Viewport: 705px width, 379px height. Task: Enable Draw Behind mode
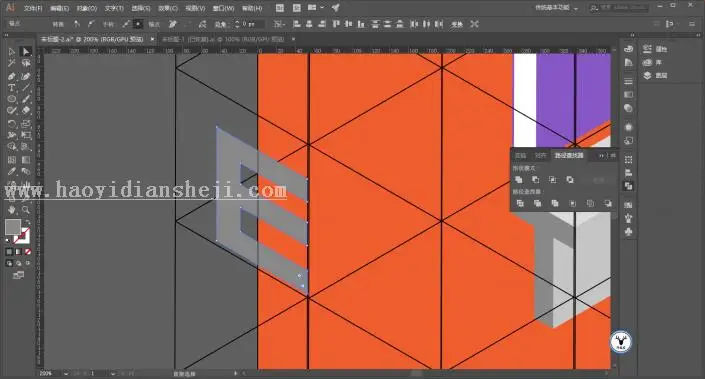point(18,263)
